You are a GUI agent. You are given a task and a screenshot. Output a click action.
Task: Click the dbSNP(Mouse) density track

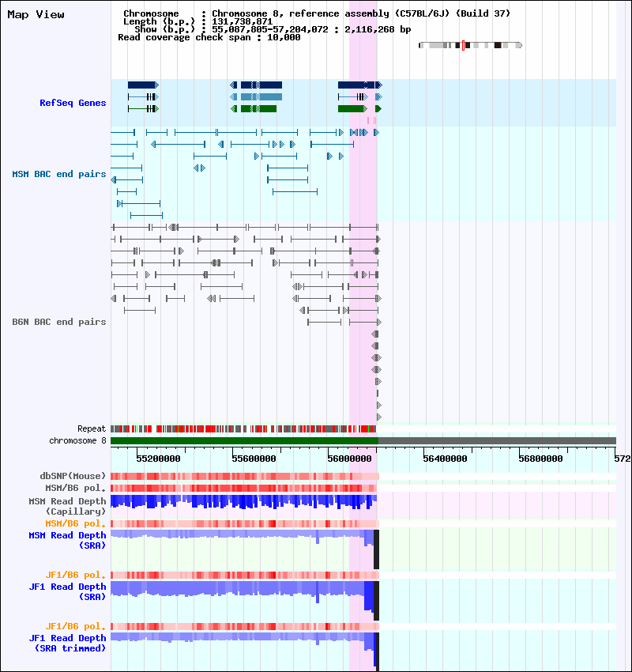[x=245, y=476]
